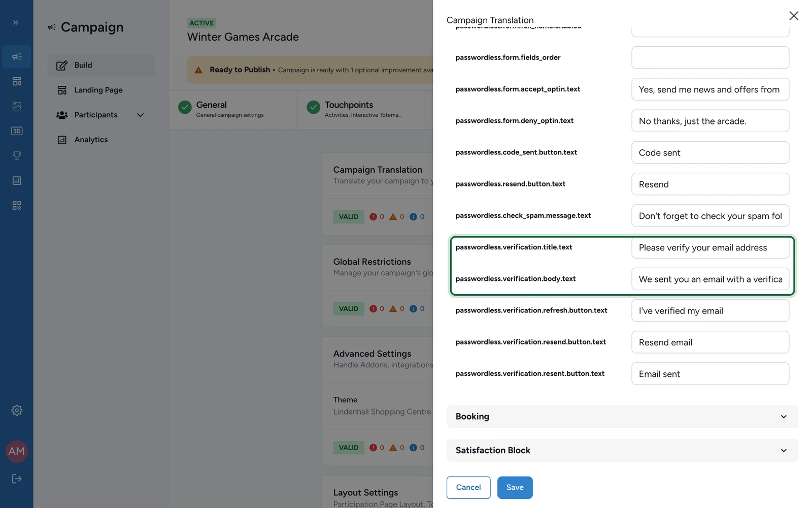Open the QR code icon in sidebar
This screenshot has height=508, width=812.
[17, 206]
